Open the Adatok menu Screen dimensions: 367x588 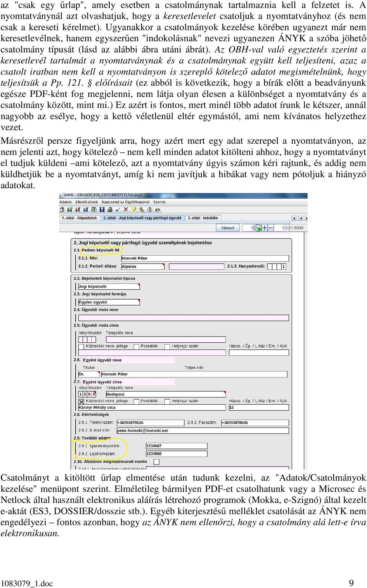click(x=65, y=202)
